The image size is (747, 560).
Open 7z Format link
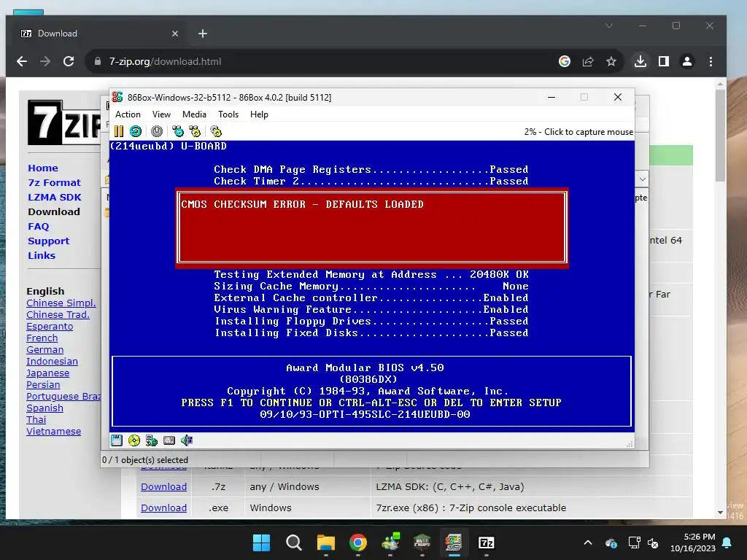(x=54, y=183)
